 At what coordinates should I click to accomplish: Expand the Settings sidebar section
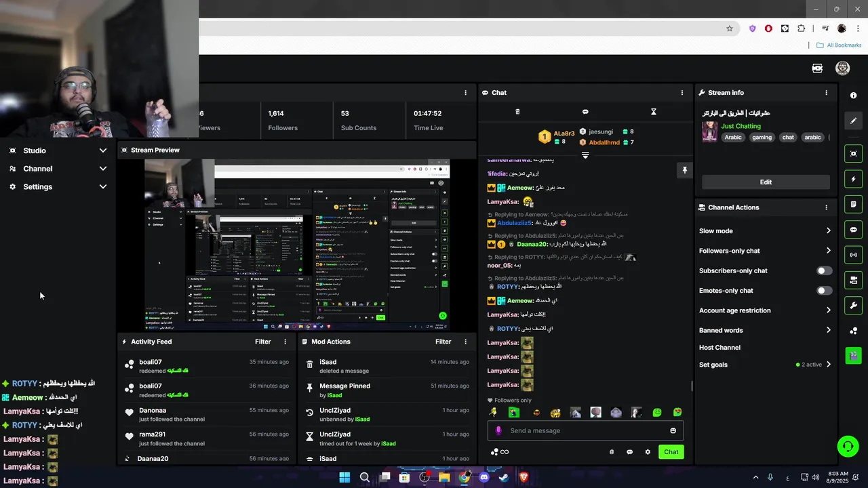pyautogui.click(x=58, y=187)
